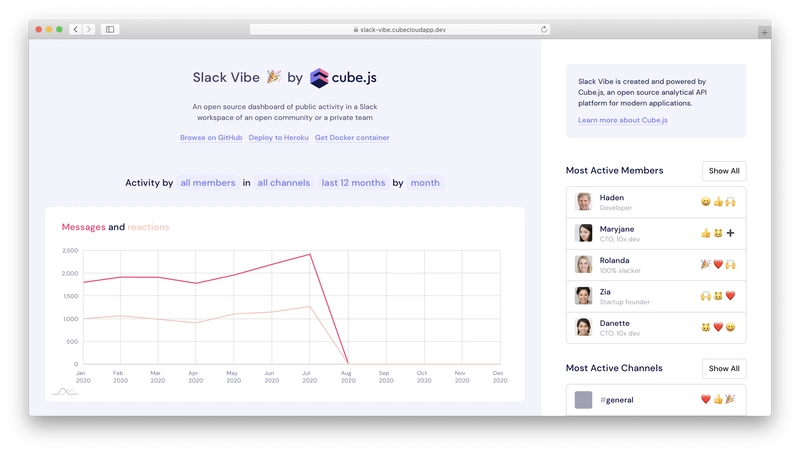This screenshot has width=800, height=454.
Task: Click the cat emoji in Zia's row
Action: [x=718, y=296]
